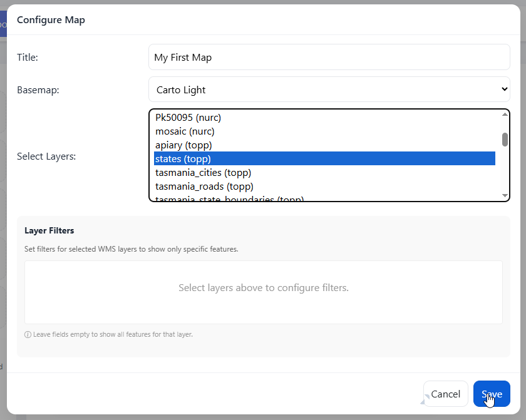Click the Configure Map dialog heading
The height and width of the screenshot is (420, 526).
[x=51, y=20]
